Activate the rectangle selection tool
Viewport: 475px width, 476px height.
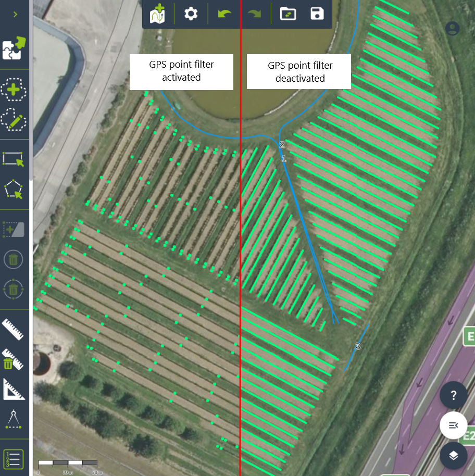(x=14, y=159)
